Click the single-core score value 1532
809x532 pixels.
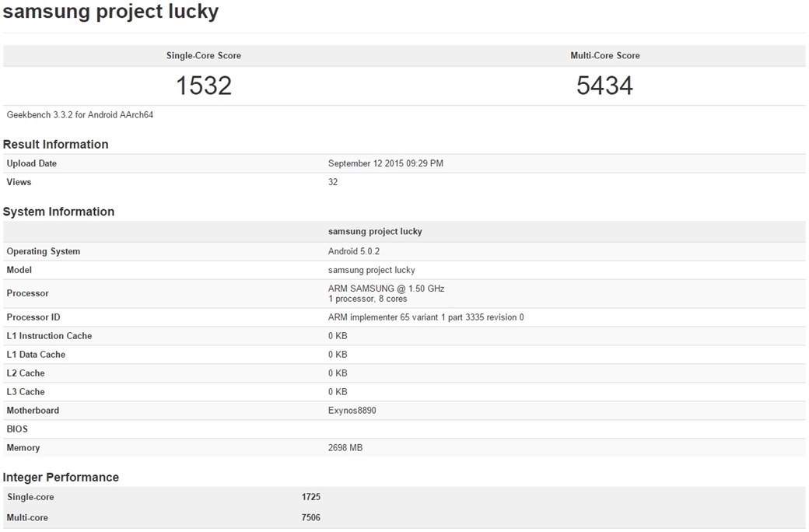tap(204, 86)
